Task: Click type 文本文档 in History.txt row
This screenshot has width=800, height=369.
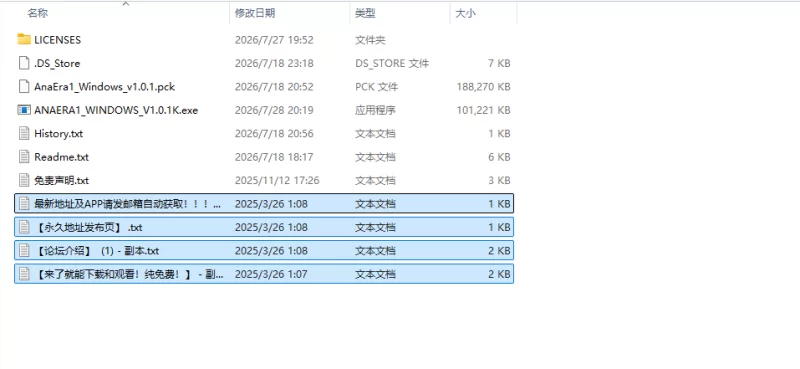Action: [x=376, y=134]
